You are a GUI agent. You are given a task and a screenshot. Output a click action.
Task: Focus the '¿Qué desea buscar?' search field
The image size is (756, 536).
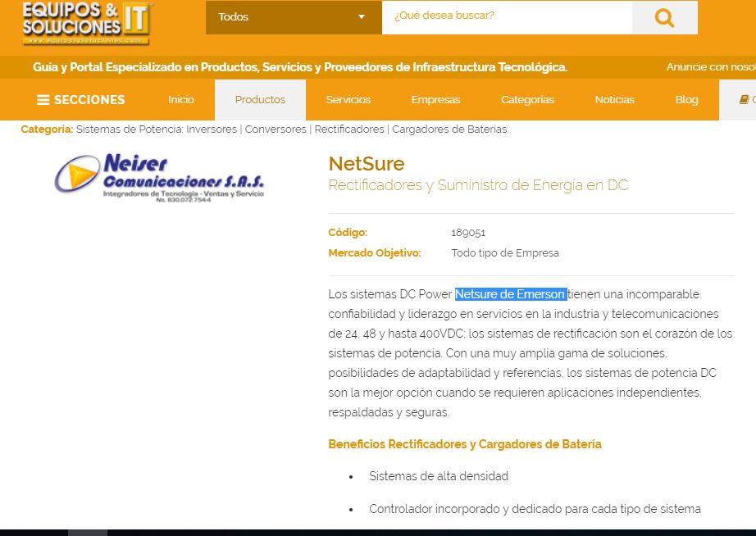click(507, 17)
